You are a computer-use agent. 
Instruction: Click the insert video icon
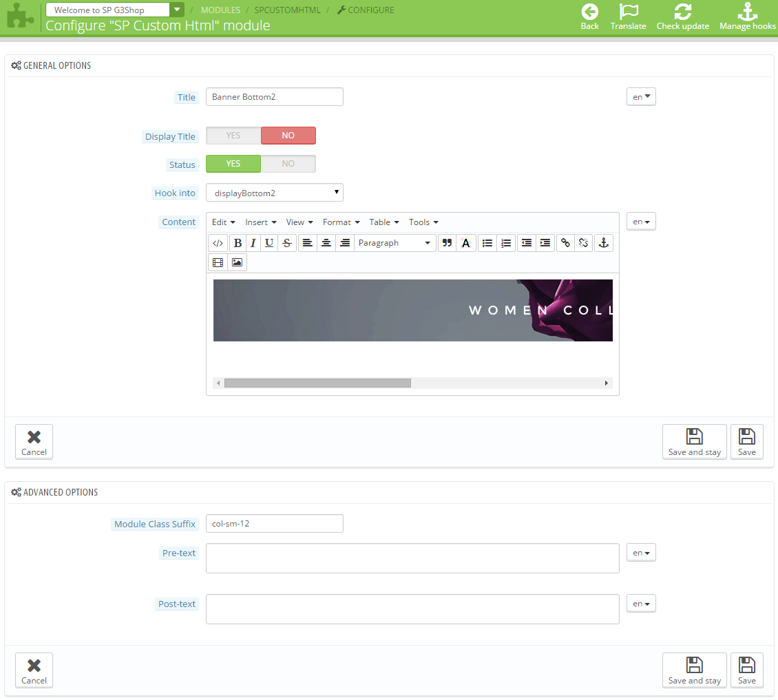click(218, 262)
